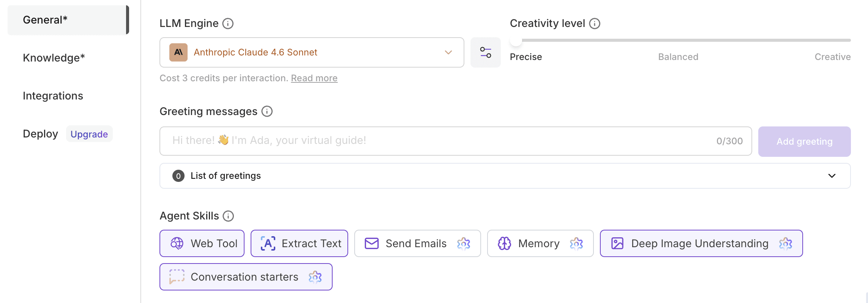This screenshot has height=303, width=868.
Task: Set creativity to Balanced label
Action: pos(678,57)
